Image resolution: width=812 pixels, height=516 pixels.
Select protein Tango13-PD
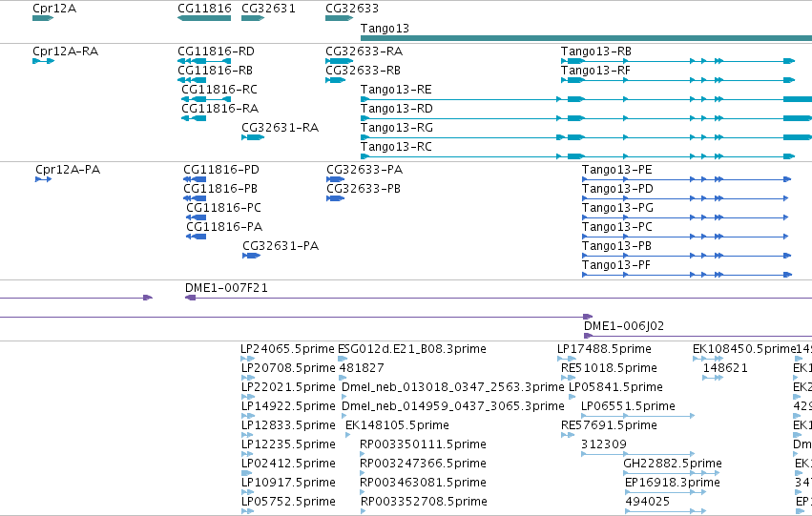point(617,189)
